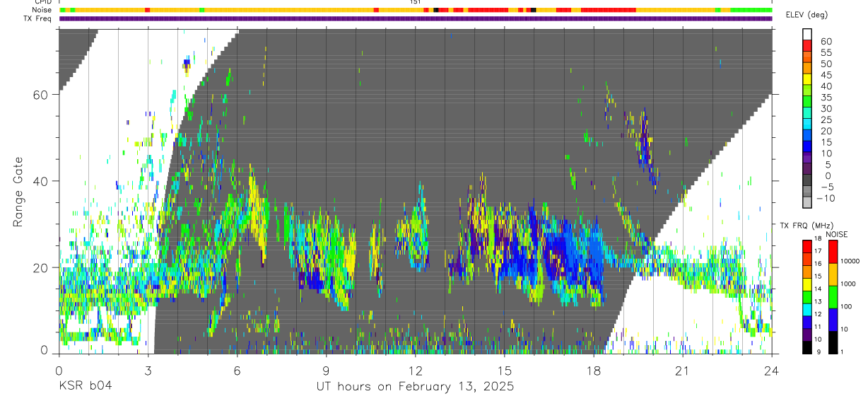Screen dimensions: 868x401
Task: Click the x-axis tick label 24
Action: [772, 371]
